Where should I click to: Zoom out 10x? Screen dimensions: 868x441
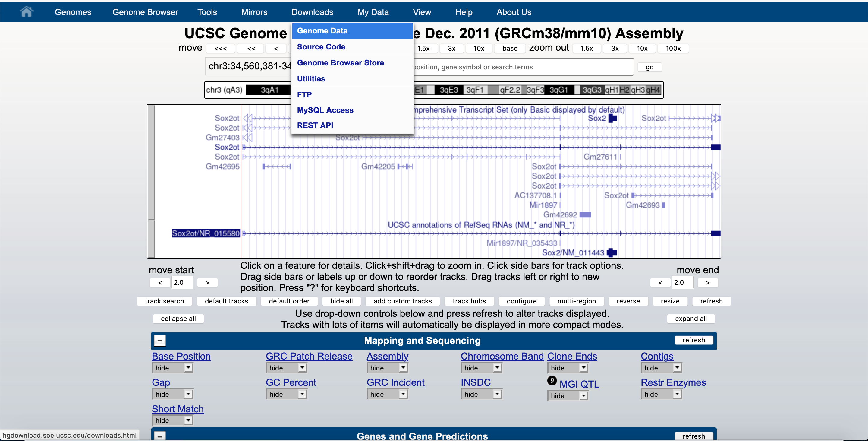(x=642, y=49)
